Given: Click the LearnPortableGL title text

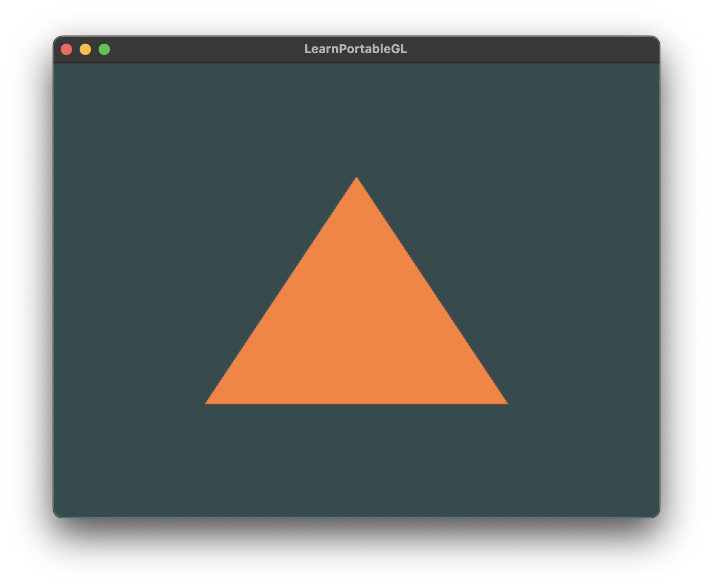Looking at the screenshot, I should (x=356, y=49).
